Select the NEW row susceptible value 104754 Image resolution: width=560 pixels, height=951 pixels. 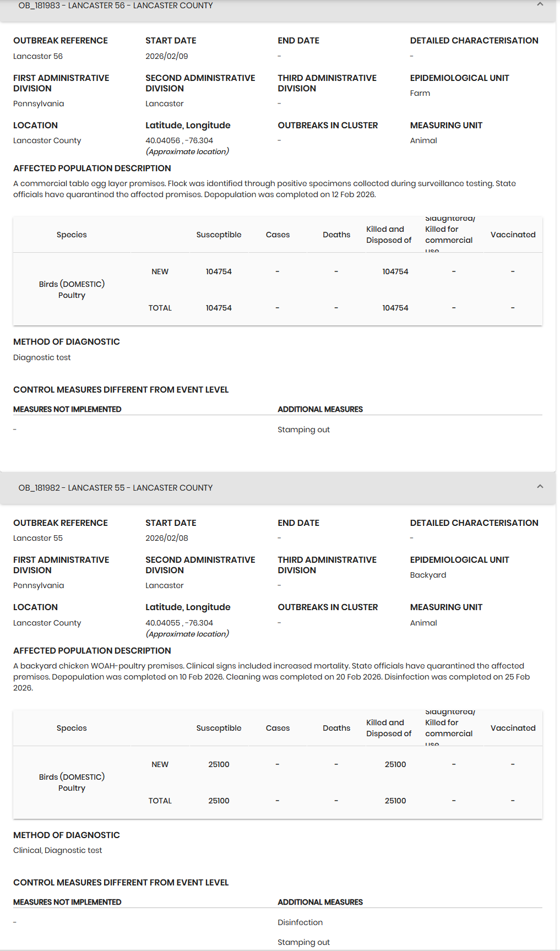coord(219,271)
